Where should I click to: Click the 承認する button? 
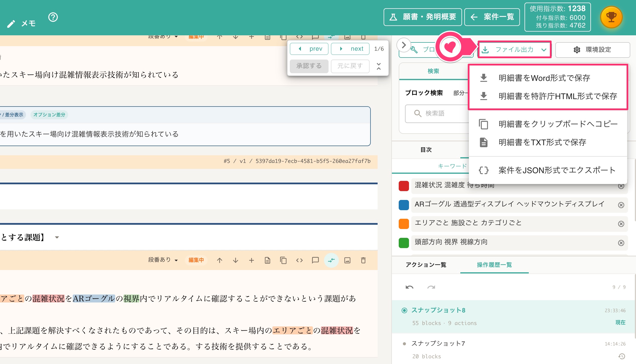click(x=309, y=66)
